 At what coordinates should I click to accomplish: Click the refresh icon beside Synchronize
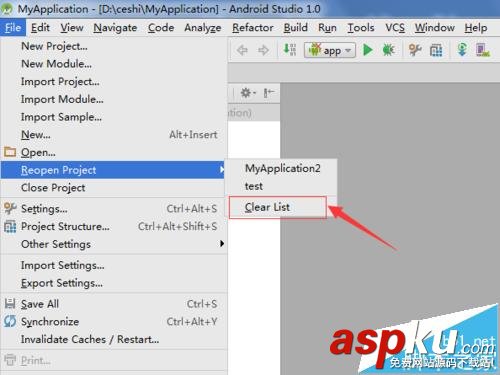point(10,321)
